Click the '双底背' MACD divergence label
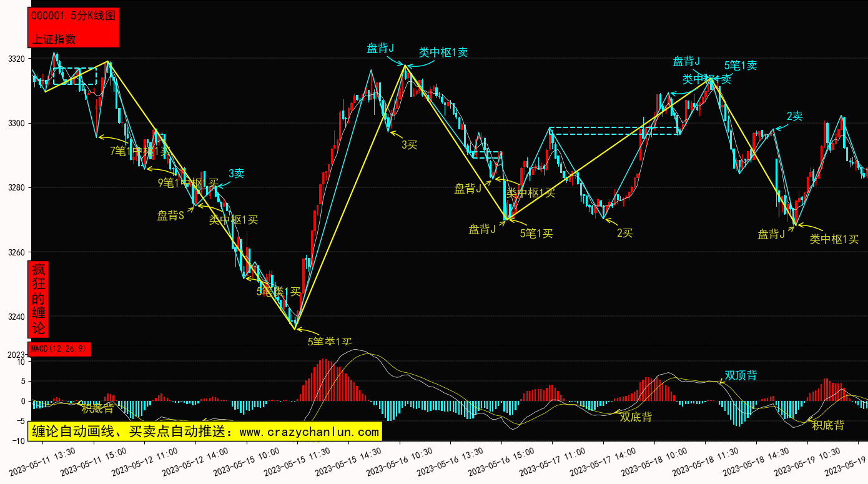Viewport: 868px width, 484px height. [x=636, y=417]
